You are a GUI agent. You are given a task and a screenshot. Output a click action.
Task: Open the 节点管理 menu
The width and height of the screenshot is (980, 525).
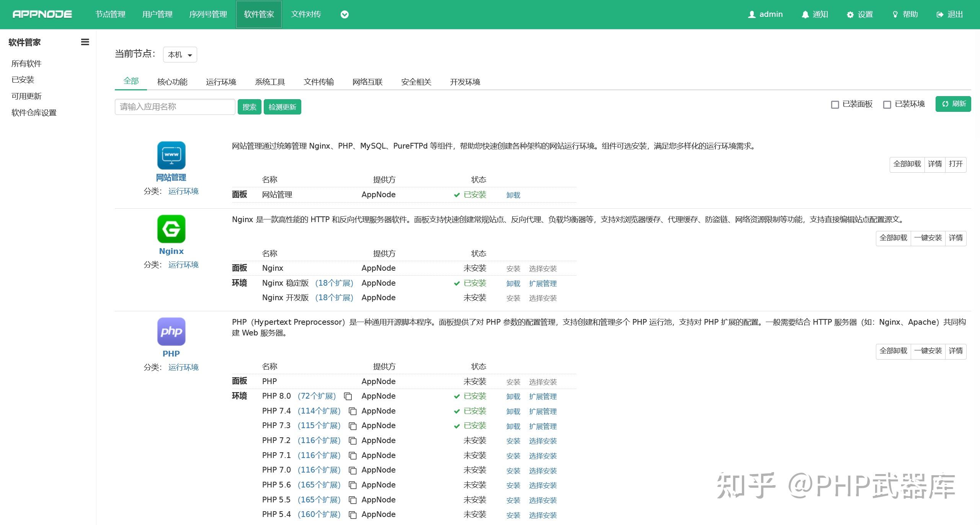click(x=110, y=14)
